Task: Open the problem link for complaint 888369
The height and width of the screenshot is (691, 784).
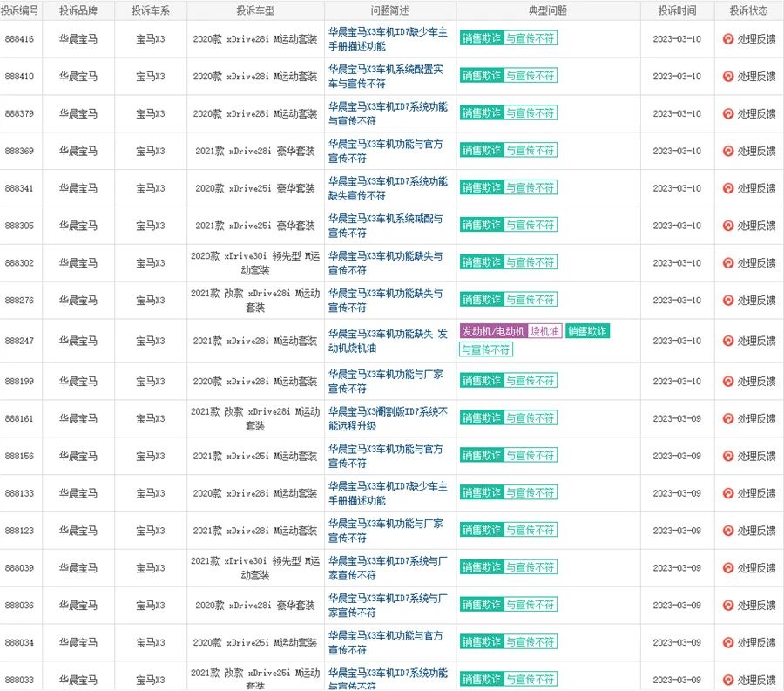Action: (x=386, y=151)
